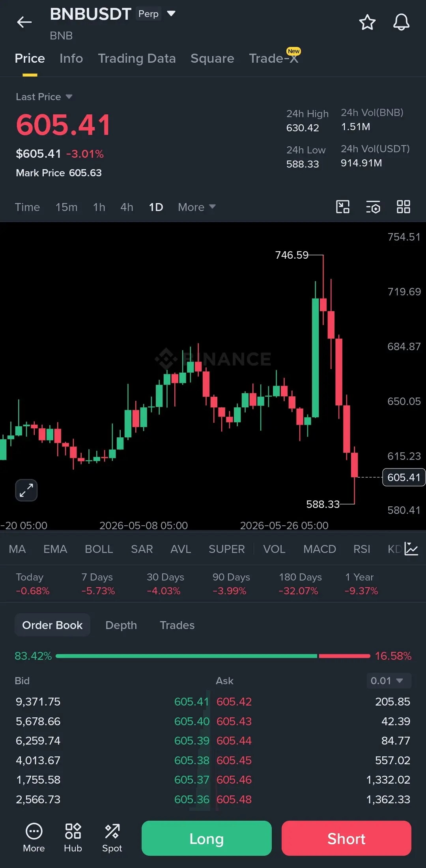Open indicator chart icon next to KD
Image resolution: width=426 pixels, height=868 pixels.
[x=411, y=549]
